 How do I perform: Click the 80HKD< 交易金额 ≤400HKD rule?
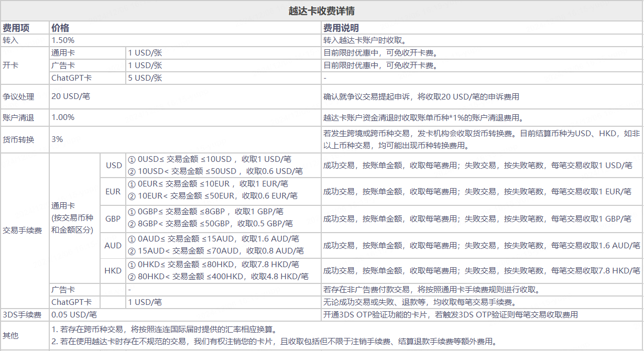[218, 277]
